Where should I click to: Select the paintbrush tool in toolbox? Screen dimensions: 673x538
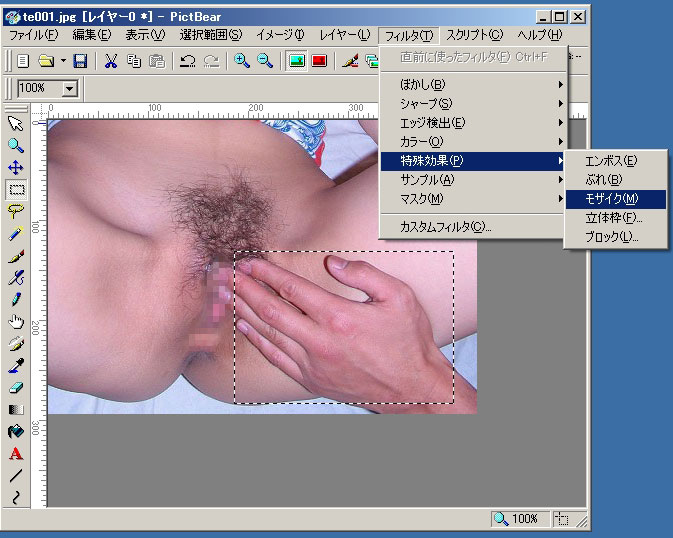[x=16, y=256]
